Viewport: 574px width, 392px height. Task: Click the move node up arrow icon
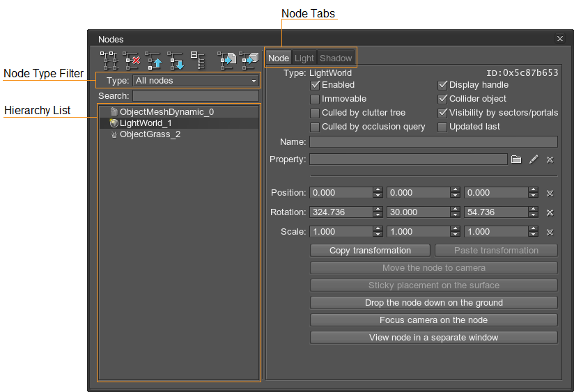point(154,61)
